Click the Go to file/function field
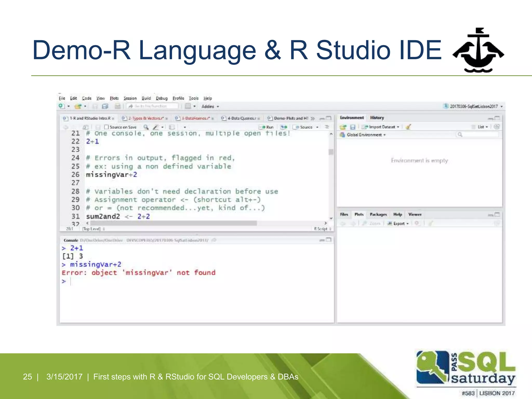The width and height of the screenshot is (532, 399). 153,106
